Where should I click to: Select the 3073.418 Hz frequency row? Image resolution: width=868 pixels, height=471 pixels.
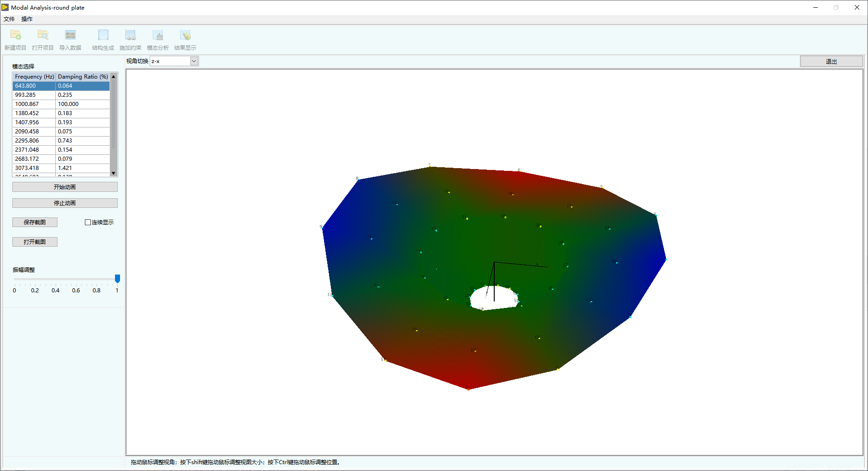coord(61,168)
